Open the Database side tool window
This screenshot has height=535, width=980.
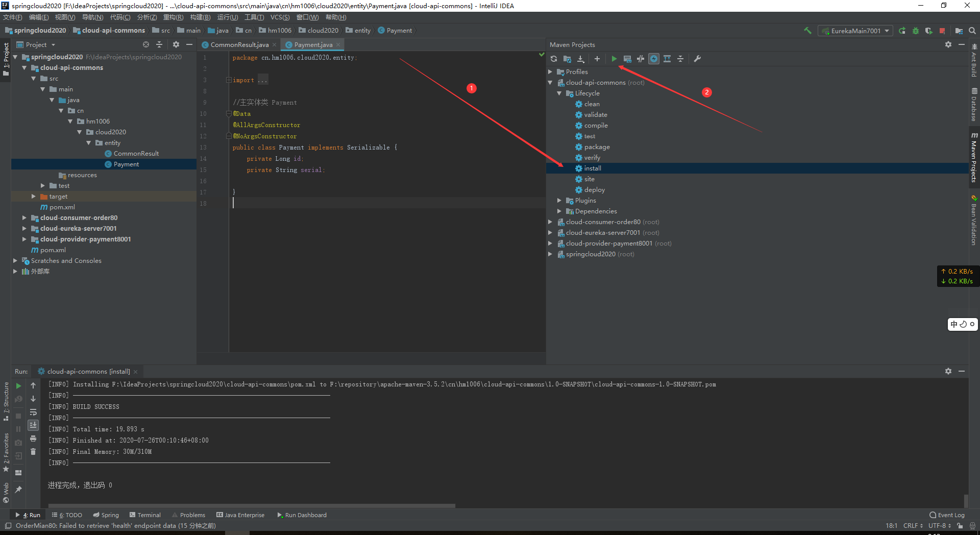click(x=974, y=105)
